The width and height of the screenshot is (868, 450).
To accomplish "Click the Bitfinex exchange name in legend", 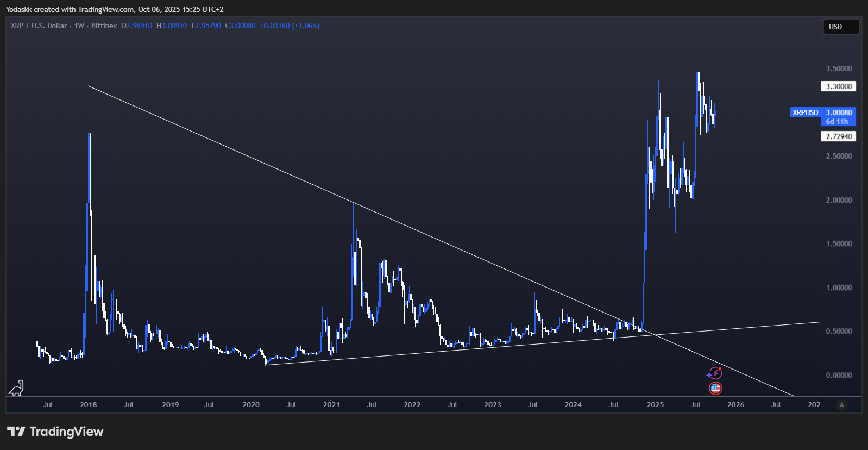I will [x=104, y=26].
